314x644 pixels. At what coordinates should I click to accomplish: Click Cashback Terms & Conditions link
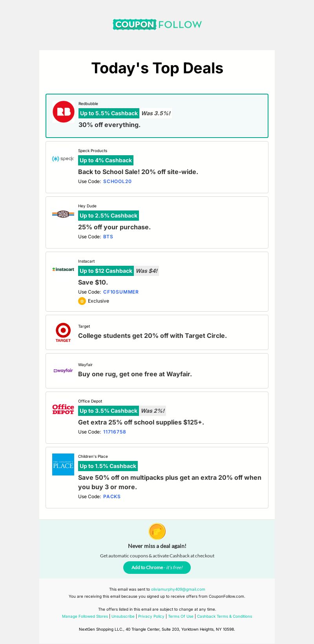pos(225,617)
